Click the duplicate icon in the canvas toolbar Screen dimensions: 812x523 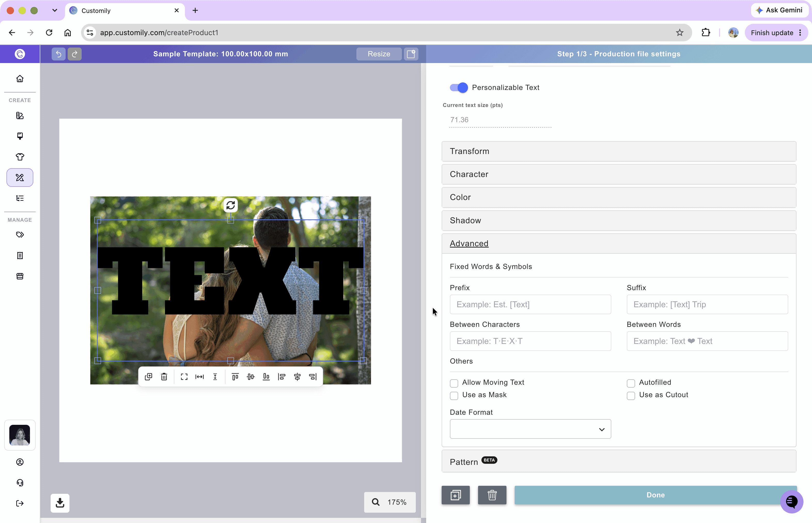click(x=148, y=377)
